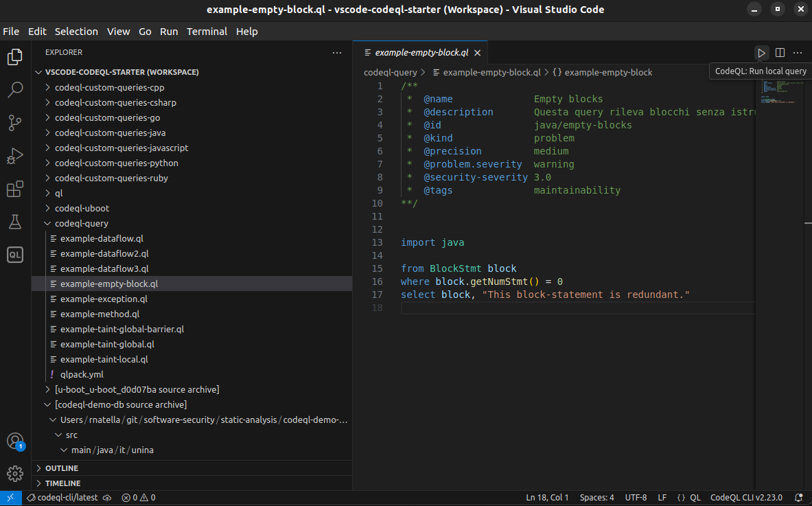This screenshot has height=506, width=812.
Task: Open example-taint-global-barrier.ql file
Action: click(x=192, y=329)
